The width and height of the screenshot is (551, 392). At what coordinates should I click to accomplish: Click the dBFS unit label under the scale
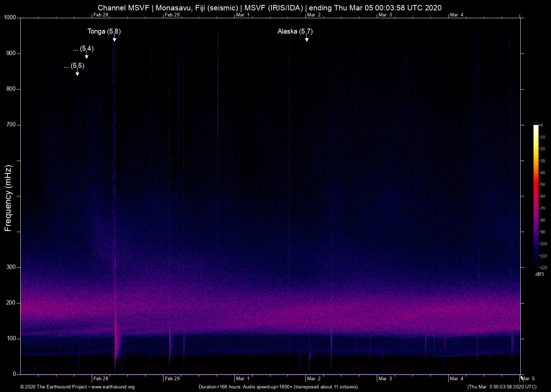(540, 274)
